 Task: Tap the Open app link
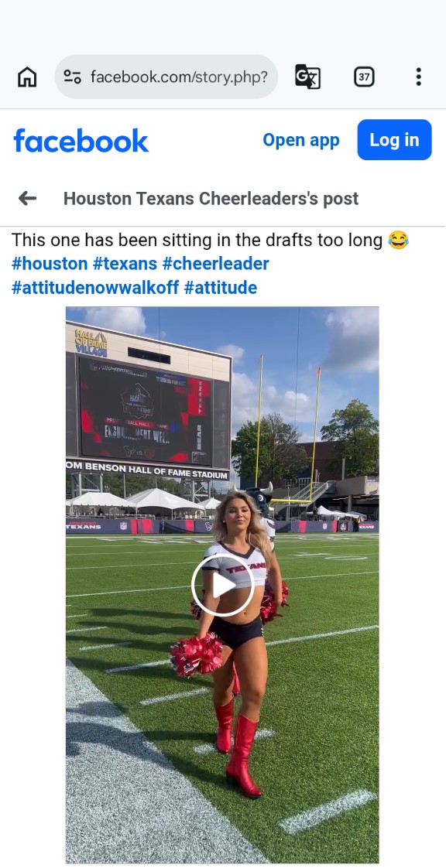pyautogui.click(x=301, y=140)
